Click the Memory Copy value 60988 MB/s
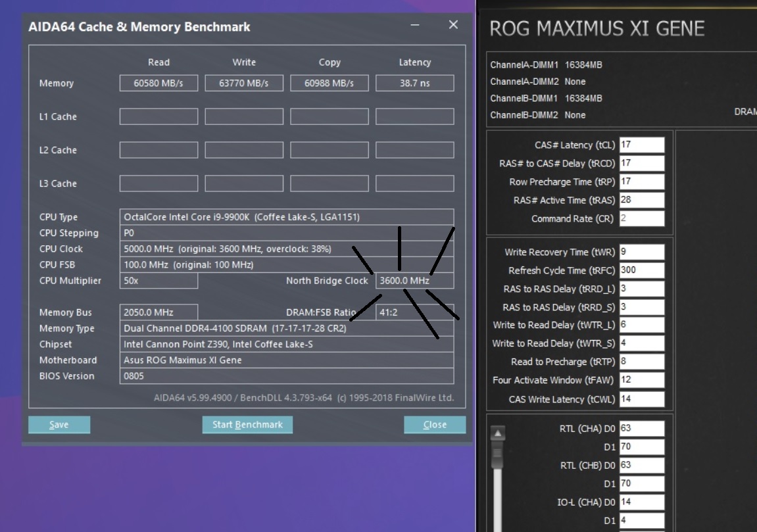The height and width of the screenshot is (532, 757). (x=330, y=83)
